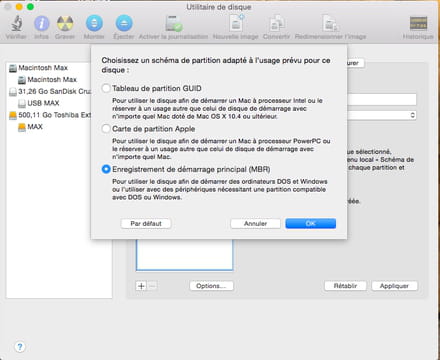Click the Convertir toolbar icon
This screenshot has height=360, width=440.
point(276,23)
